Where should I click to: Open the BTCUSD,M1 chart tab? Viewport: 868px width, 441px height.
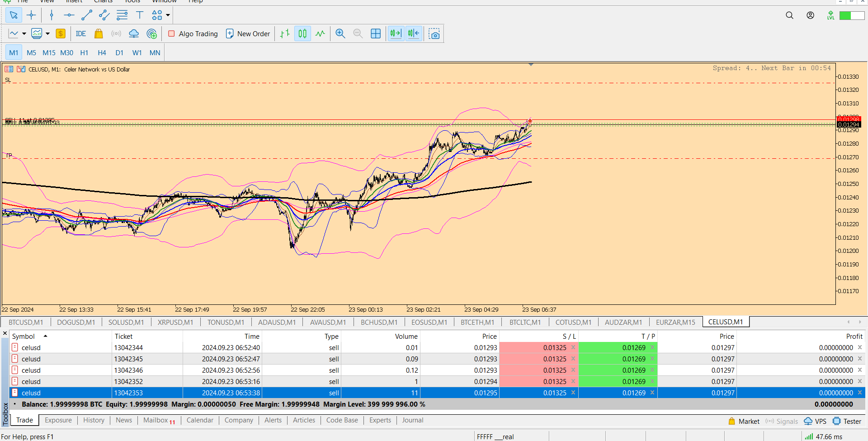point(26,322)
